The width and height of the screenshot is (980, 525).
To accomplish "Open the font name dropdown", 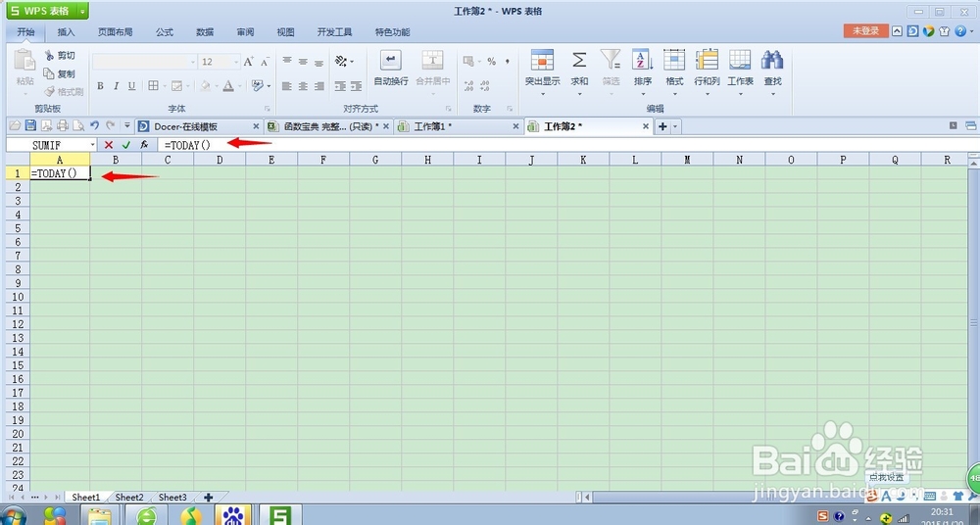I will point(192,62).
